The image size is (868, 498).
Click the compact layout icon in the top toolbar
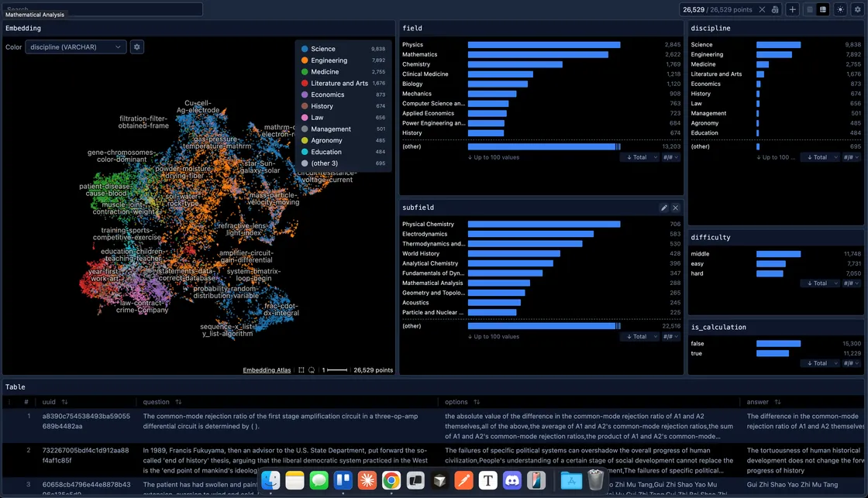(x=810, y=9)
